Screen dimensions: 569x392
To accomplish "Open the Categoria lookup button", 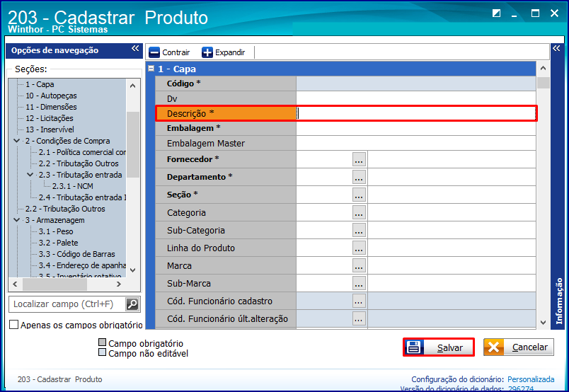I will (359, 213).
